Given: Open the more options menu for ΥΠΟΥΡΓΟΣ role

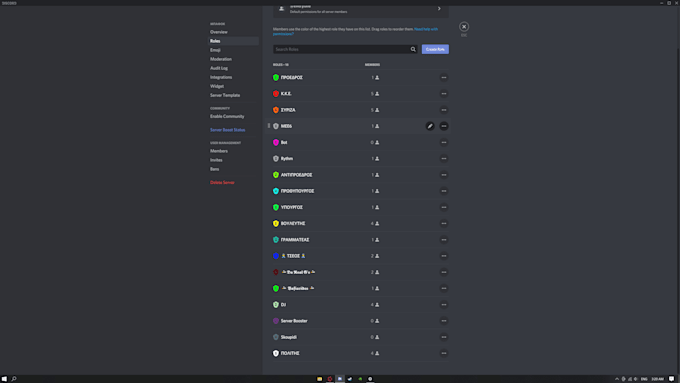Looking at the screenshot, I should coord(444,207).
